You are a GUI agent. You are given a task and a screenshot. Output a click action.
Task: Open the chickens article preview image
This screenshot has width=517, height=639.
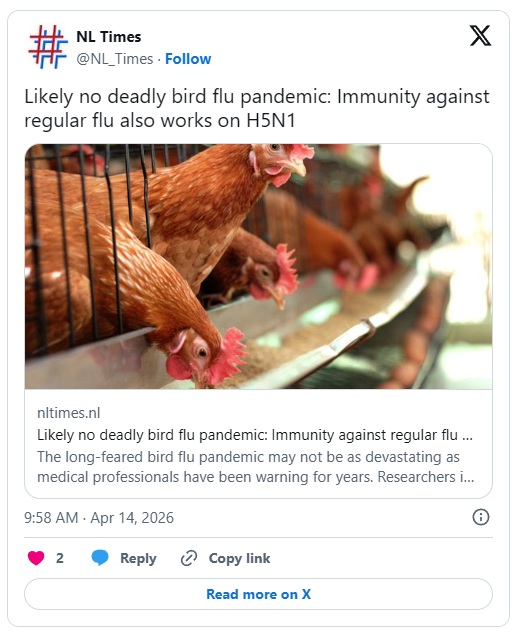click(258, 266)
